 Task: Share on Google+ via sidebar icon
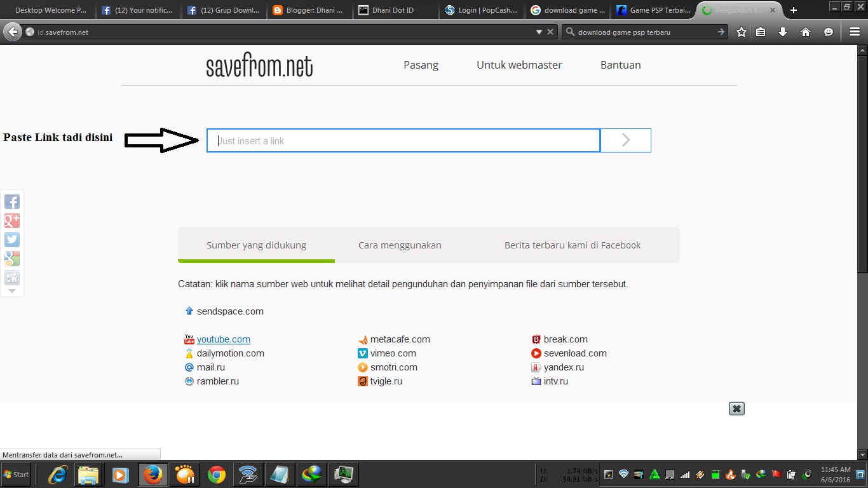click(x=12, y=220)
